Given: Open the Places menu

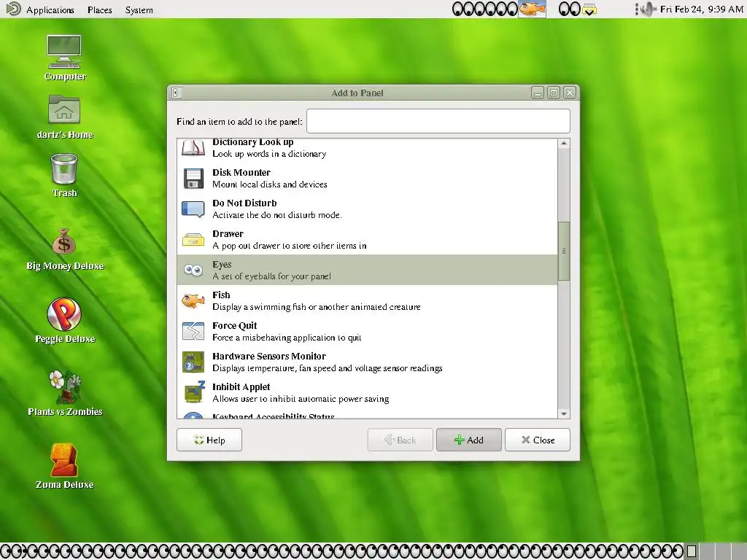Looking at the screenshot, I should 99,9.
